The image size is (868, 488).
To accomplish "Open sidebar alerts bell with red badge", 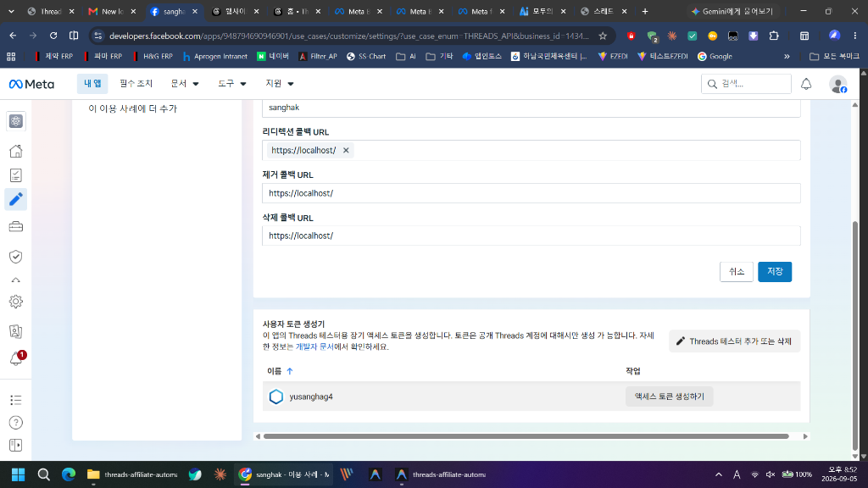I will point(15,359).
